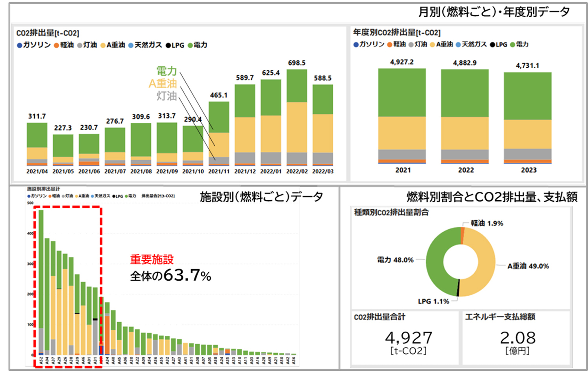Toggle the 電力 series in the monthly chart legend
588x372 pixels.
[191, 45]
